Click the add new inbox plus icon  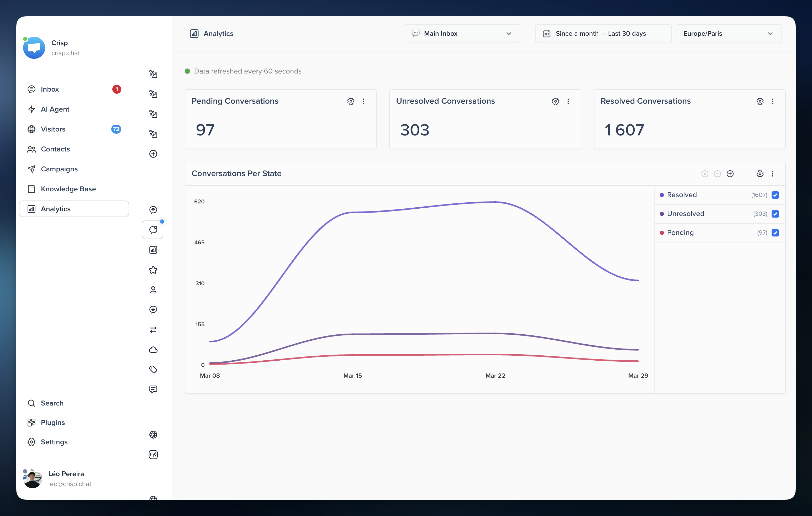[x=154, y=154]
